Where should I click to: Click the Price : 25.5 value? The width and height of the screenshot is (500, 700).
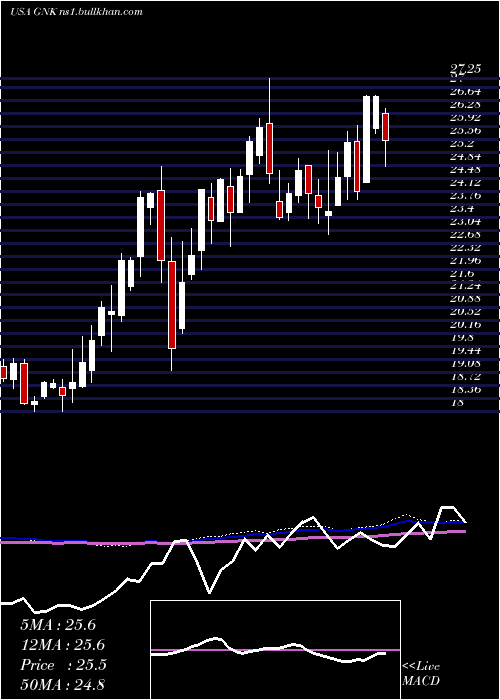pos(63,665)
